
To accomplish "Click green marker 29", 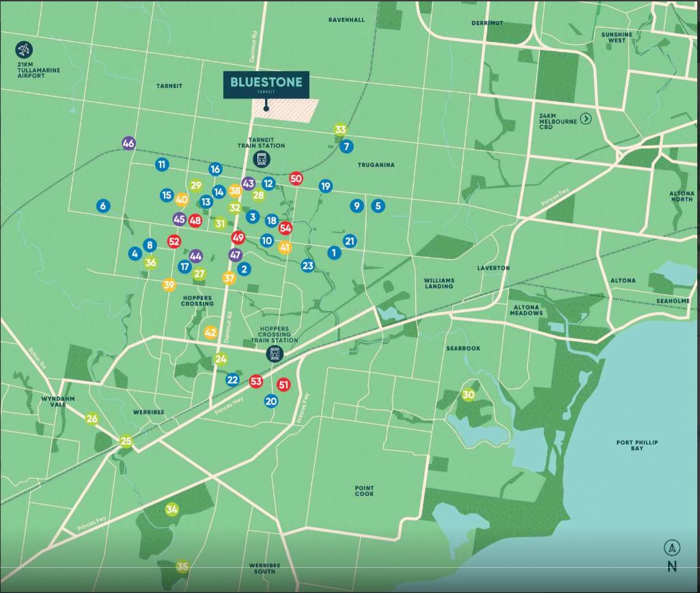I will coord(196,185).
